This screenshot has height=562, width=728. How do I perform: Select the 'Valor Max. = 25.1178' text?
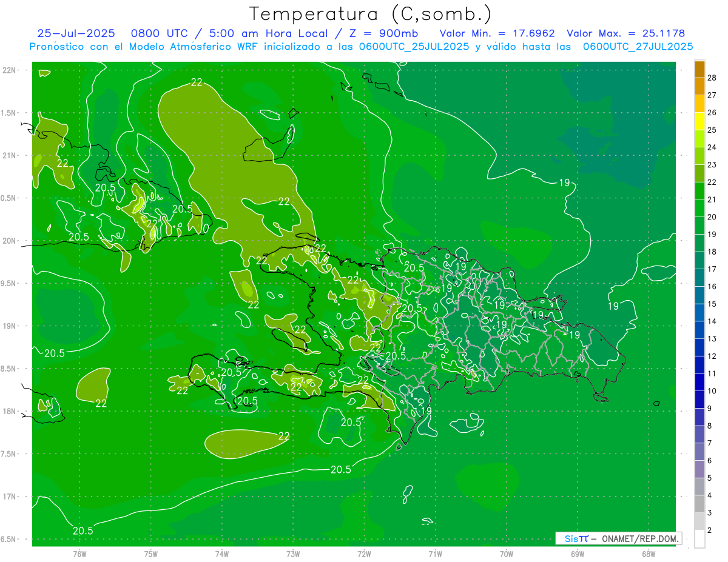626,33
